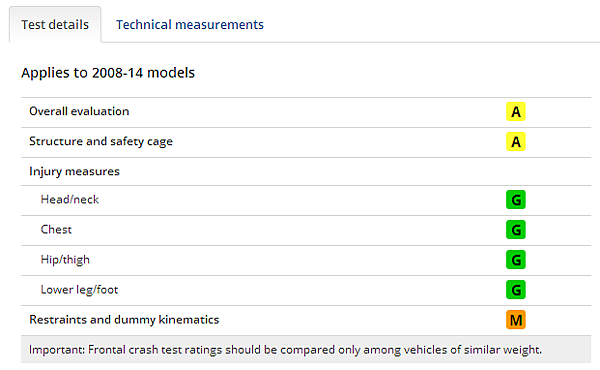Click the Overall evaluation row label
The width and height of the screenshot is (600, 370).
coord(79,111)
